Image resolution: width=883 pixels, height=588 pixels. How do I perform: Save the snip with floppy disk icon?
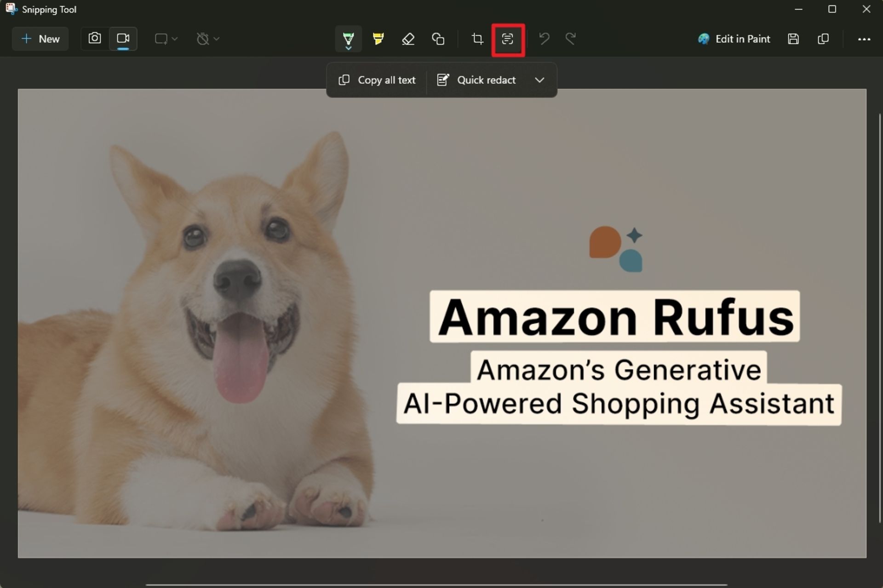click(793, 39)
